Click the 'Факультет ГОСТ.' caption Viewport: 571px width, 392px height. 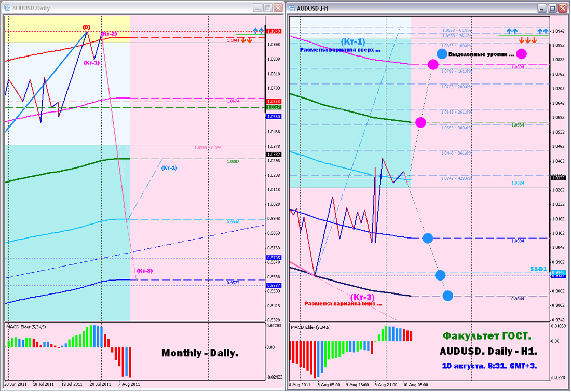pyautogui.click(x=487, y=336)
